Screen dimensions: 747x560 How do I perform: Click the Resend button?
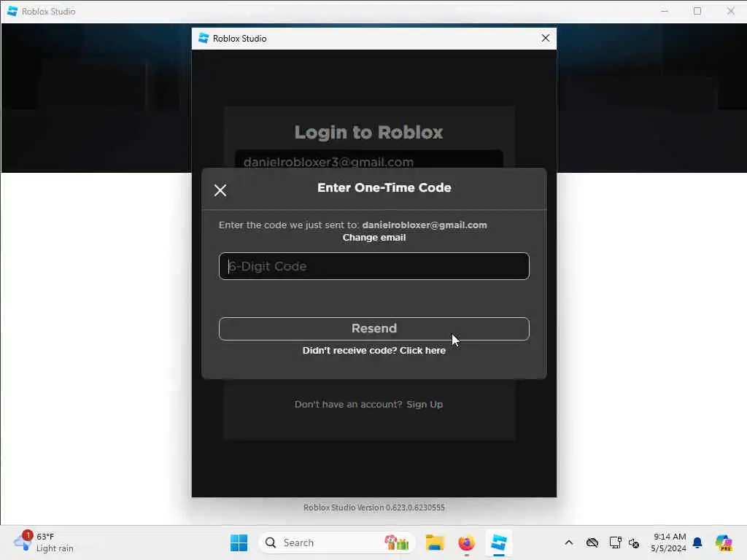pyautogui.click(x=374, y=329)
